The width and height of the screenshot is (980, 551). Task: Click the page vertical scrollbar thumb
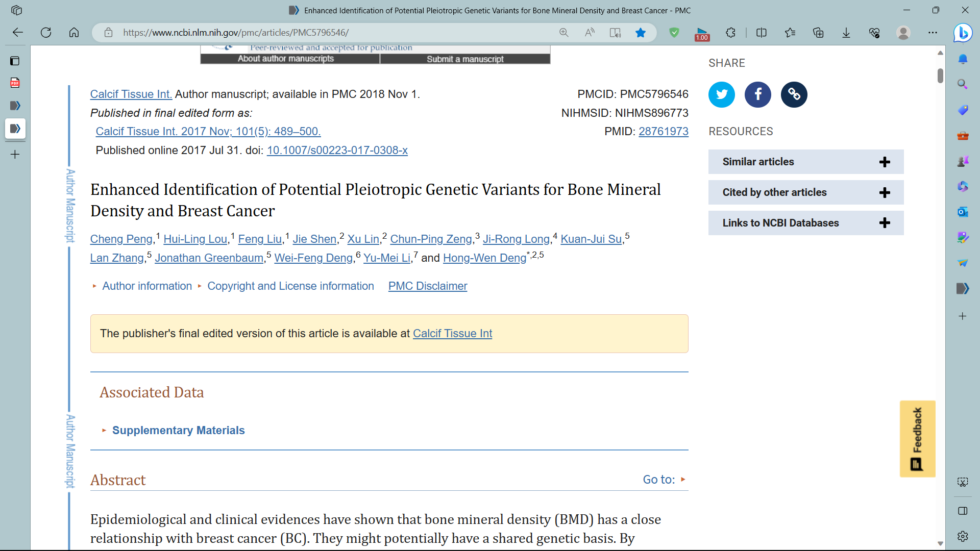point(940,76)
